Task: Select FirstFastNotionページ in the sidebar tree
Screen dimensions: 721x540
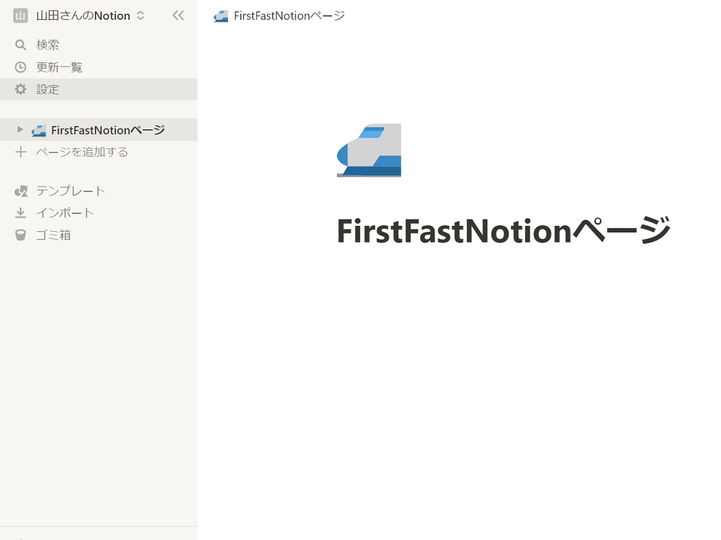Action: (x=98, y=130)
